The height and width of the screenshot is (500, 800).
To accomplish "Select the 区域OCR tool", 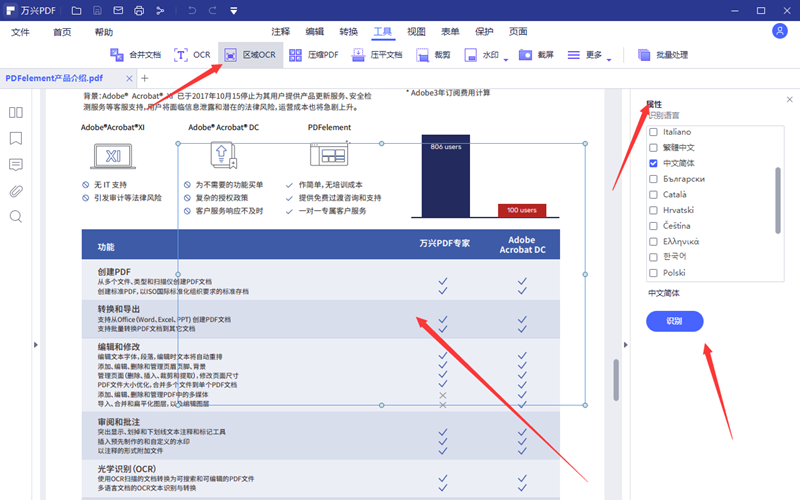I will coord(250,55).
